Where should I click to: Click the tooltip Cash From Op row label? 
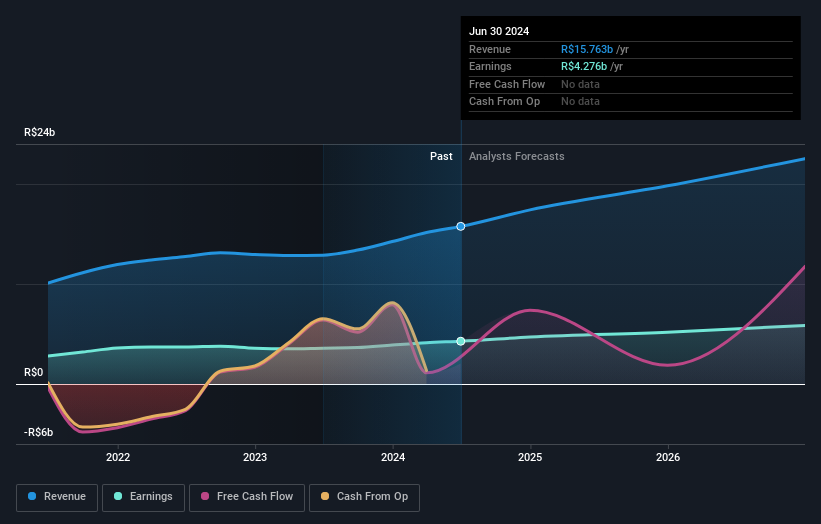click(504, 102)
